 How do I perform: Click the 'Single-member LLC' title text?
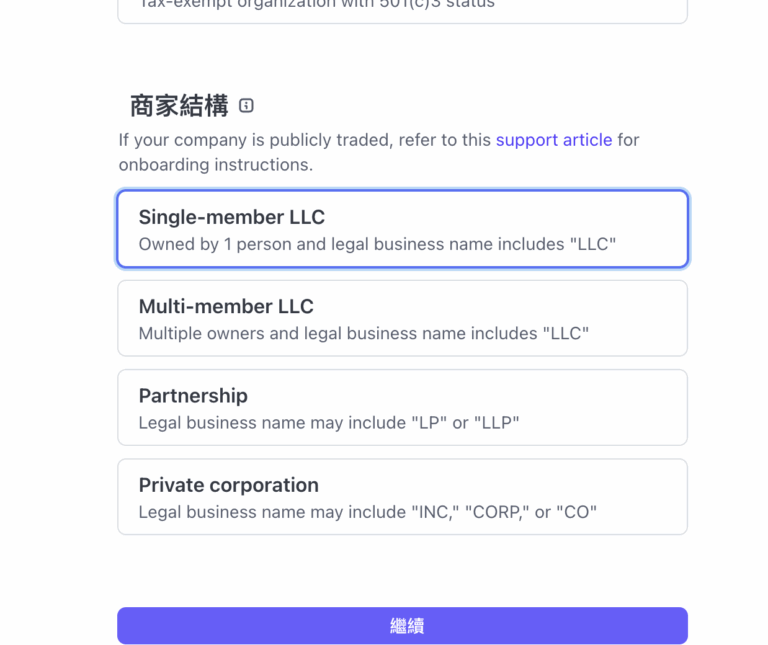(x=231, y=217)
